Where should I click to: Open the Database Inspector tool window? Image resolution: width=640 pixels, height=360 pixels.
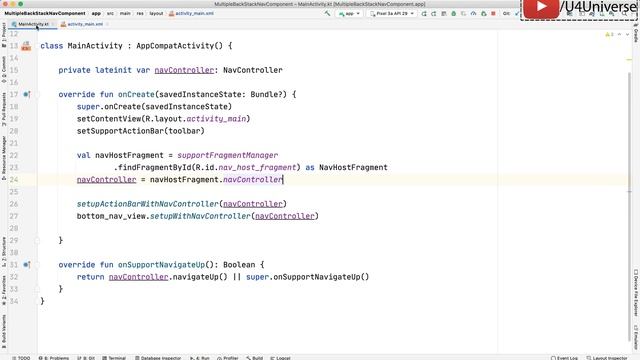point(158,358)
